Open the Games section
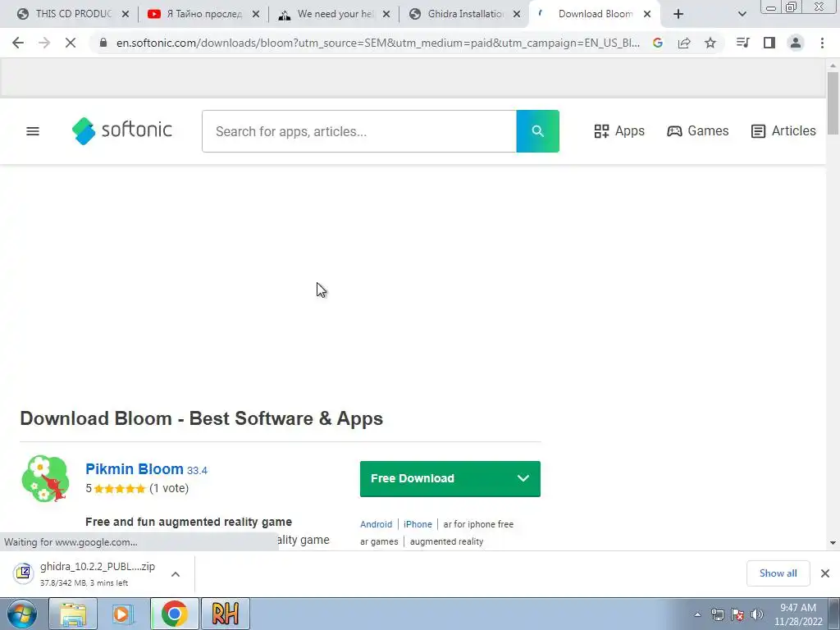The width and height of the screenshot is (840, 630). (x=697, y=131)
